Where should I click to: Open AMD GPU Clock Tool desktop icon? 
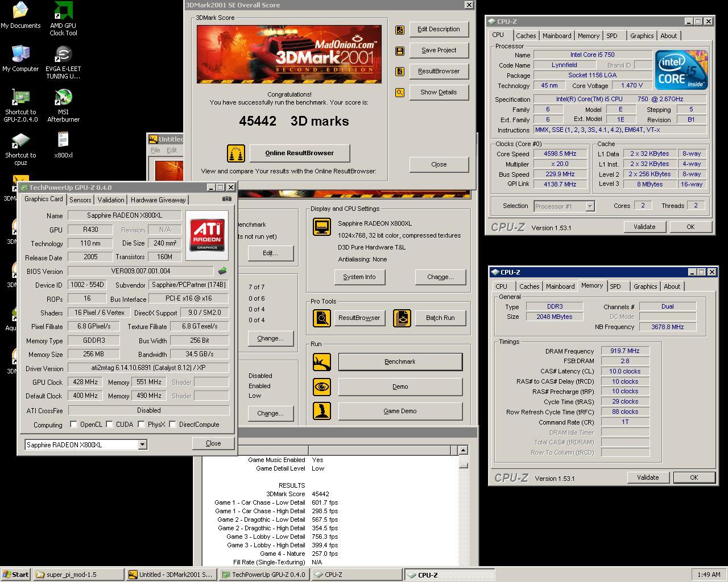click(x=63, y=19)
